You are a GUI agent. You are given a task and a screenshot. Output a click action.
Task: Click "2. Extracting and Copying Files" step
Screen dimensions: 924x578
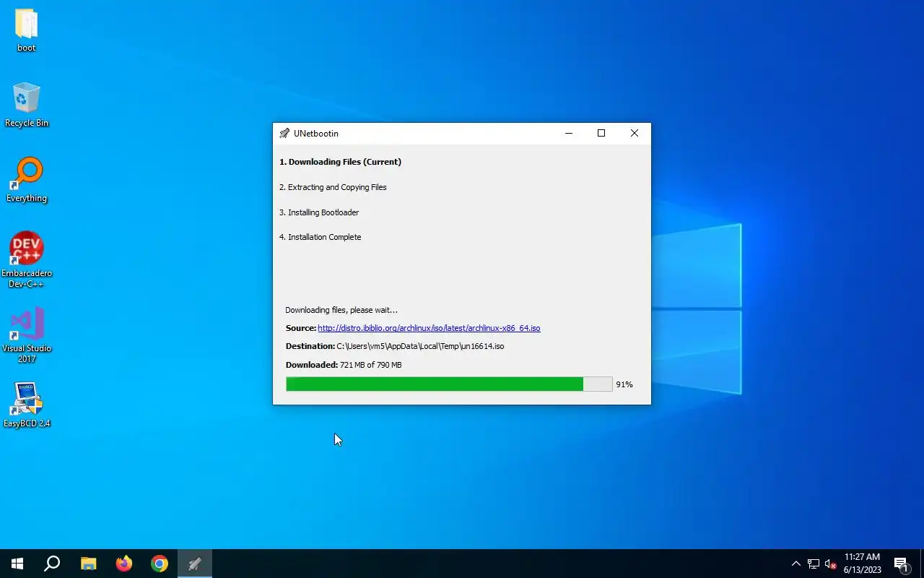tap(333, 187)
